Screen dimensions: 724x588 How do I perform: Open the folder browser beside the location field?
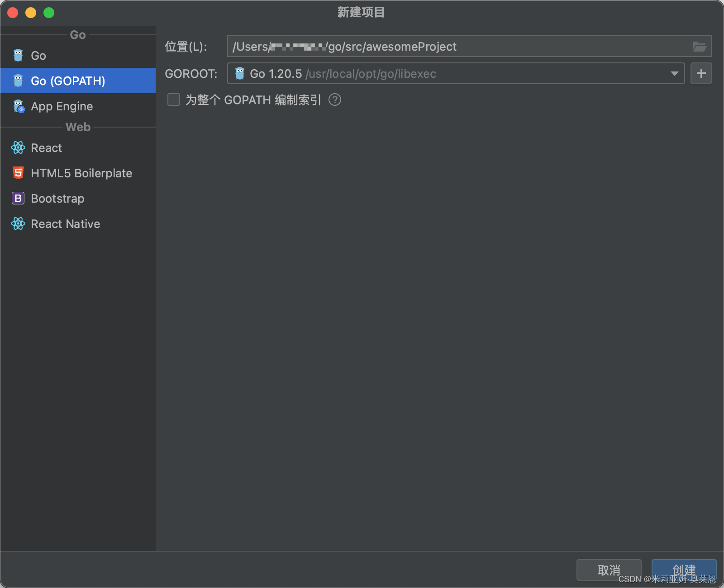click(x=700, y=46)
